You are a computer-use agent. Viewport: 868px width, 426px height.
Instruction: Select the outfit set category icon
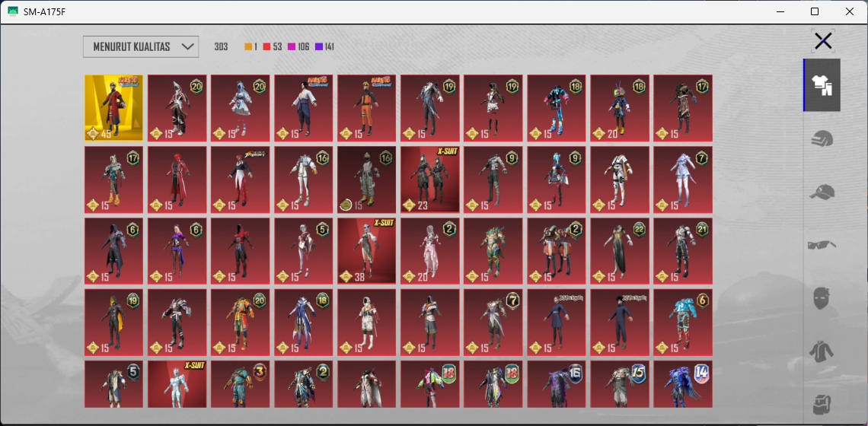click(x=822, y=85)
